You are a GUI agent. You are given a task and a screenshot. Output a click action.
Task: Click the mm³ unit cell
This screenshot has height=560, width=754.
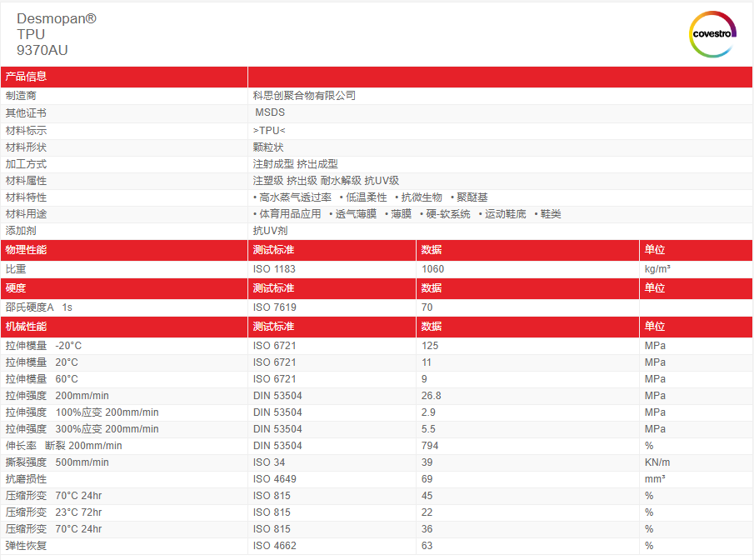655,479
